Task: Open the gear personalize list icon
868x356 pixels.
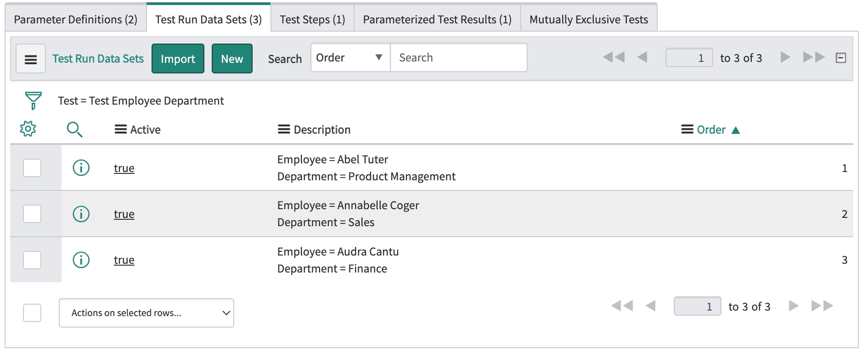Action: point(28,129)
